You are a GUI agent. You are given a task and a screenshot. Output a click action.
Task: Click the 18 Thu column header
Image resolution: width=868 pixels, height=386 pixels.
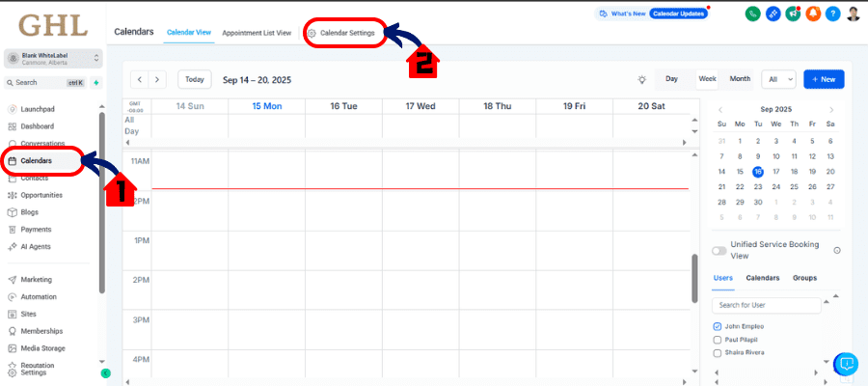point(497,106)
